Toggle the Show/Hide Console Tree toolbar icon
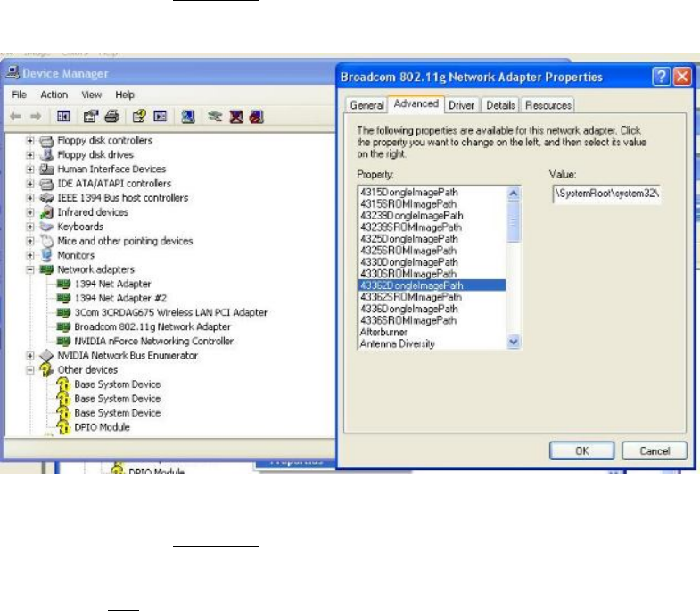The image size is (700, 611). coord(63,117)
